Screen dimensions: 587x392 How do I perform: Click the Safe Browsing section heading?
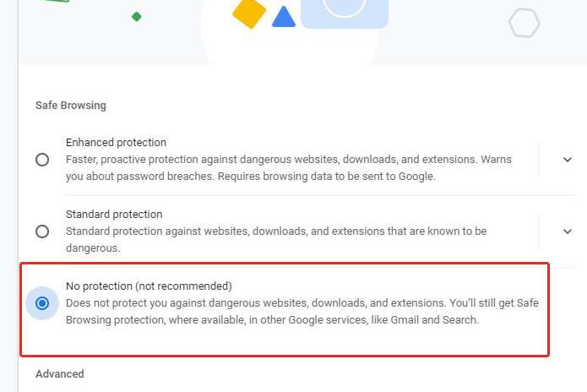point(71,106)
